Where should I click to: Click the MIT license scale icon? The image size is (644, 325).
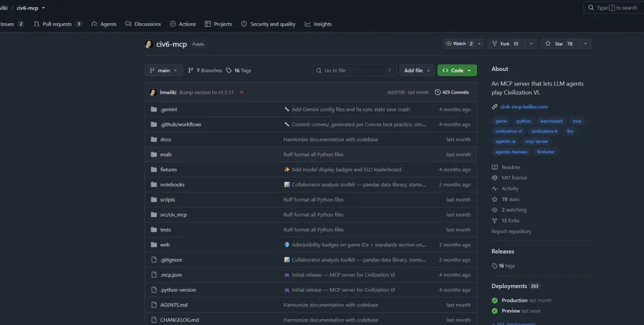tap(494, 178)
